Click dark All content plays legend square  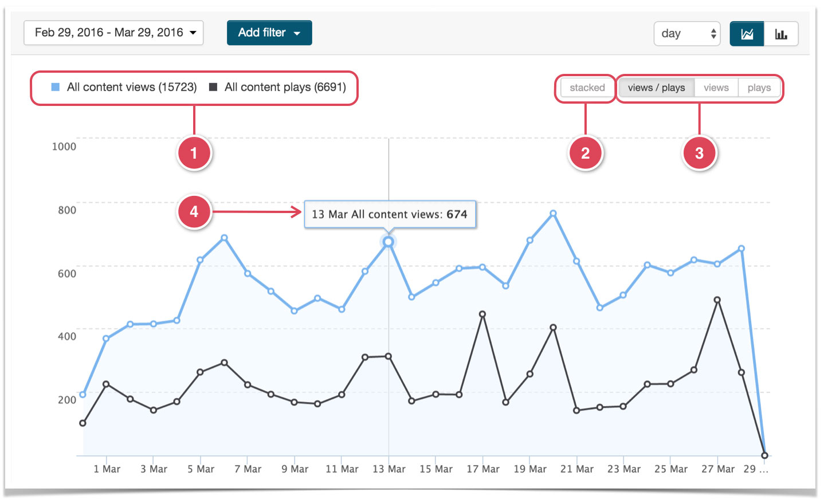[x=213, y=87]
